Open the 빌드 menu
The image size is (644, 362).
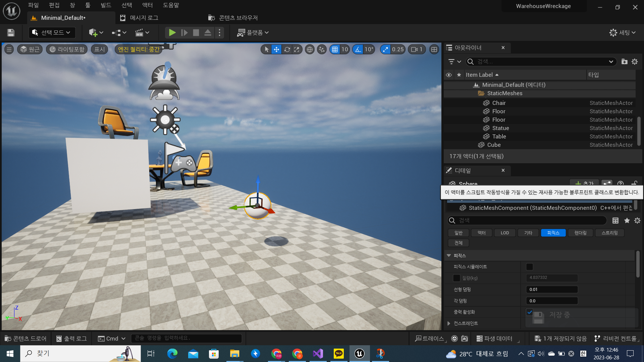pyautogui.click(x=106, y=5)
